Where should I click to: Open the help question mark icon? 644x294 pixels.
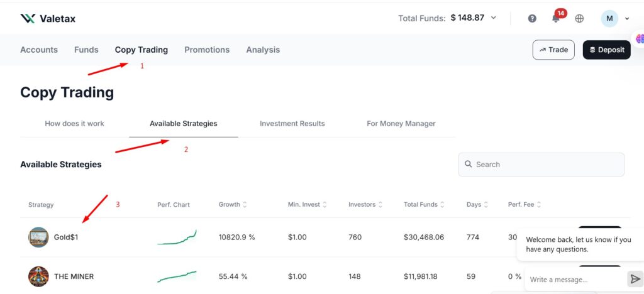pos(532,18)
